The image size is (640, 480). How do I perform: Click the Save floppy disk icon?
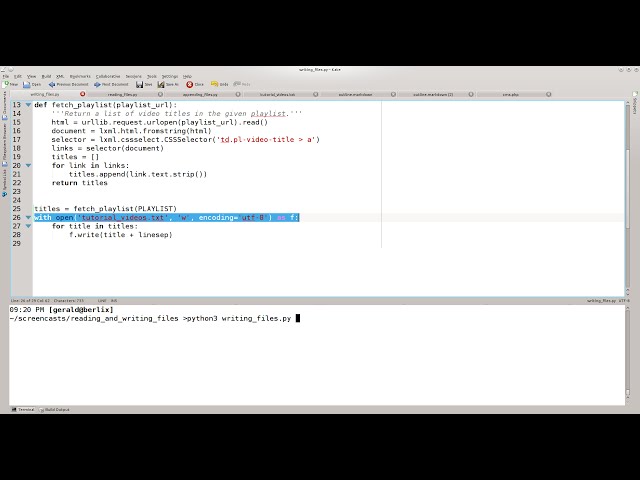click(140, 84)
